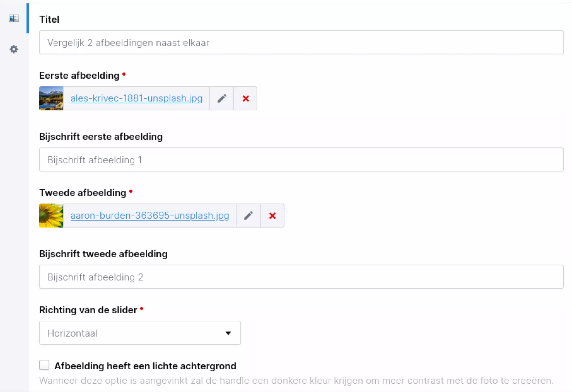Click the Bijschrift afbeelding 1 field
The width and height of the screenshot is (572, 392).
coord(301,160)
